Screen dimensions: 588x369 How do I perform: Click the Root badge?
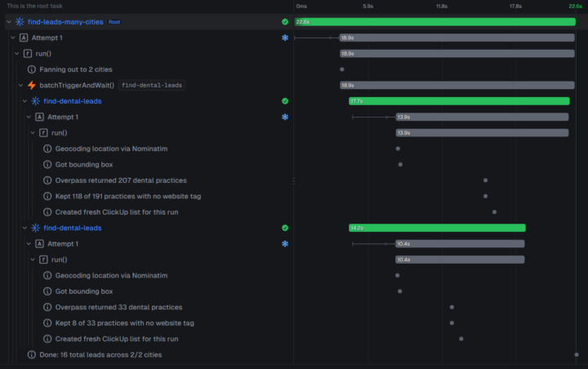point(114,22)
